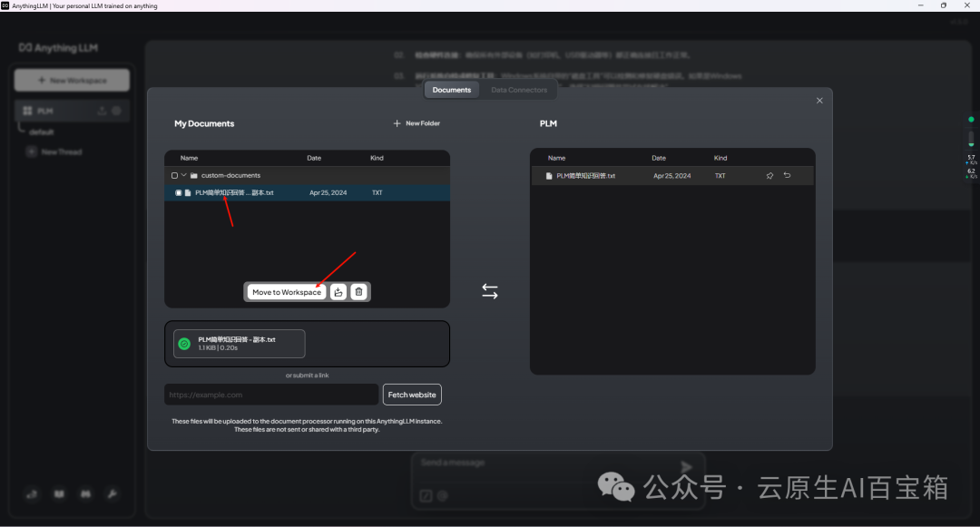Open PLM workspace settings gear in the sidebar
The height and width of the screenshot is (527, 980).
point(116,111)
